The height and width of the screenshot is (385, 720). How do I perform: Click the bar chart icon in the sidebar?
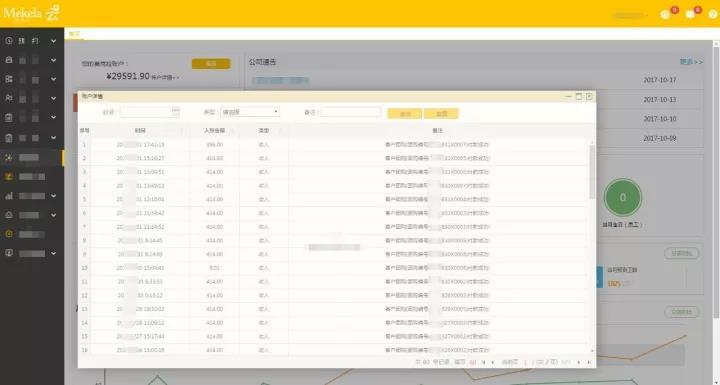point(9,196)
